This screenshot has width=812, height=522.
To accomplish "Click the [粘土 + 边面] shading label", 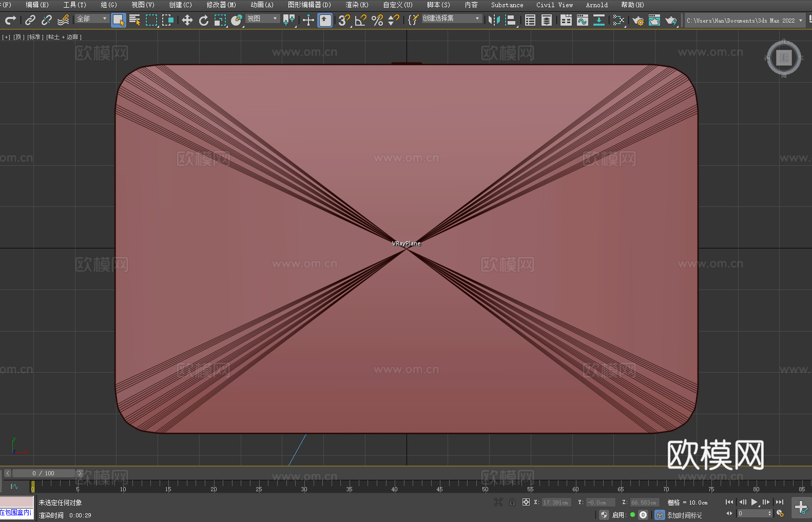I will (64, 37).
